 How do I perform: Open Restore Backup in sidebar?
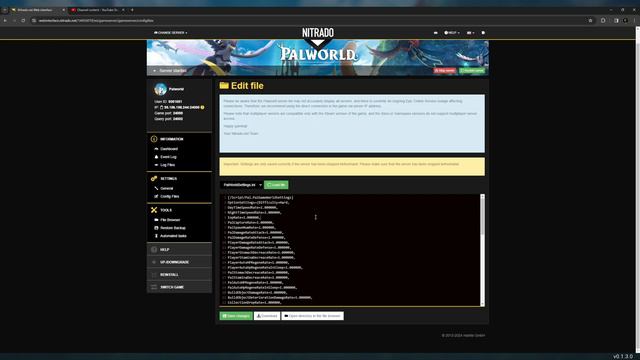tap(173, 228)
